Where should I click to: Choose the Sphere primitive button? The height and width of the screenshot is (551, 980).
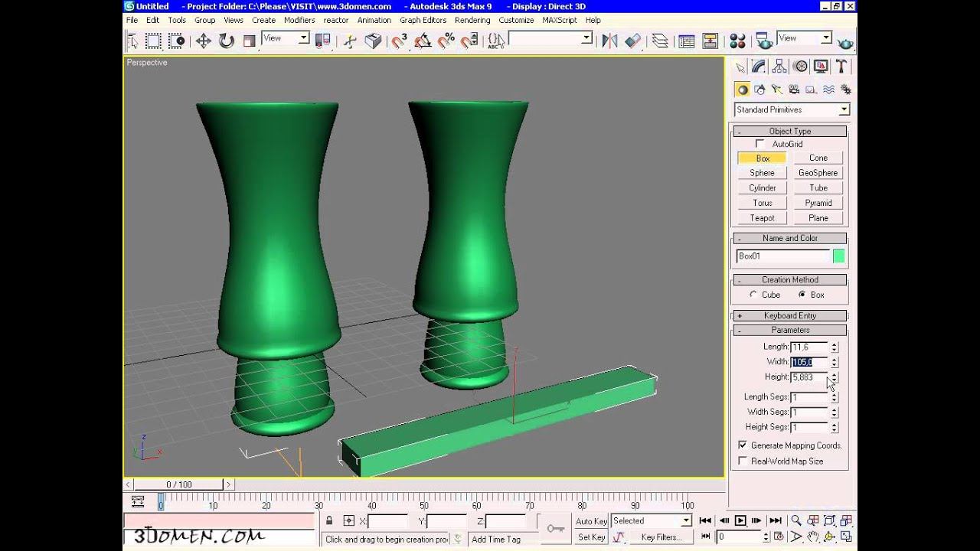click(763, 173)
